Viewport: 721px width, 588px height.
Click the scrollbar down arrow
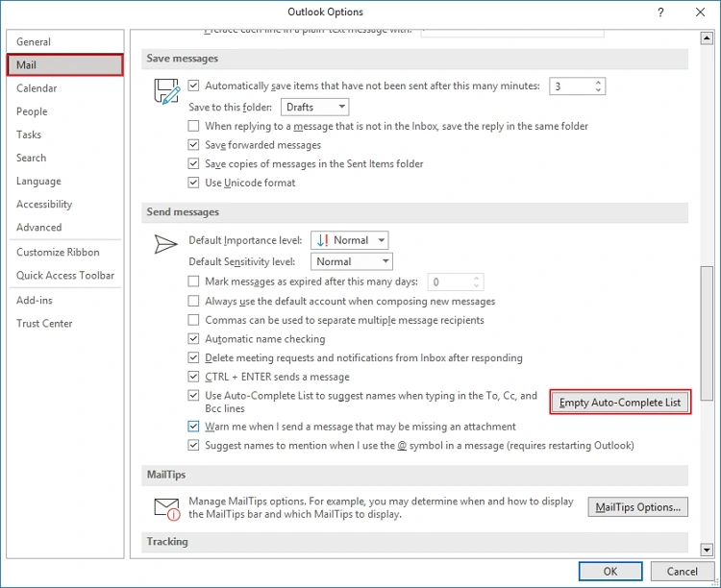(x=707, y=550)
